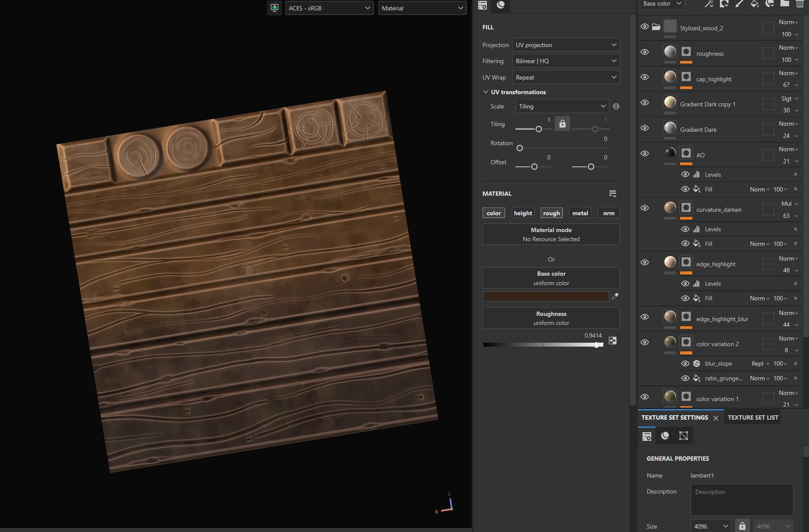
Task: Click the dark brown base color swatch
Action: (x=545, y=296)
